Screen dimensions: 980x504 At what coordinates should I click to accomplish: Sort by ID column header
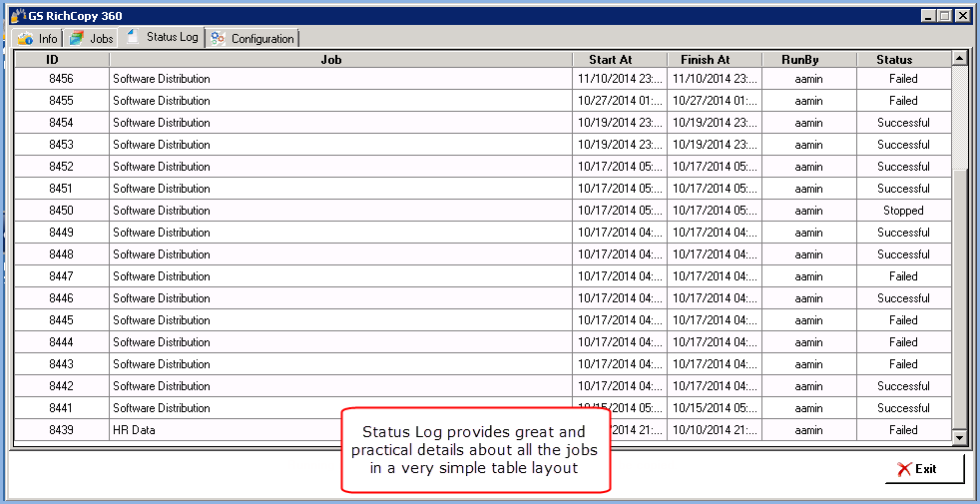click(x=61, y=60)
